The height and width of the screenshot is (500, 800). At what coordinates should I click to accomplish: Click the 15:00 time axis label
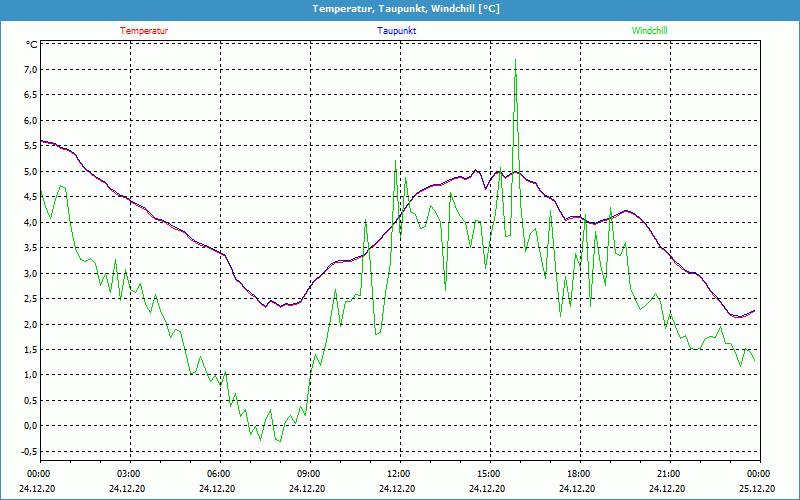coord(487,474)
